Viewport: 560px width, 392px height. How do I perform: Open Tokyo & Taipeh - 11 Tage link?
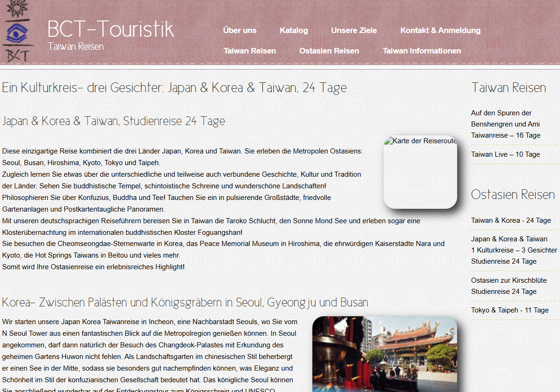pos(510,310)
